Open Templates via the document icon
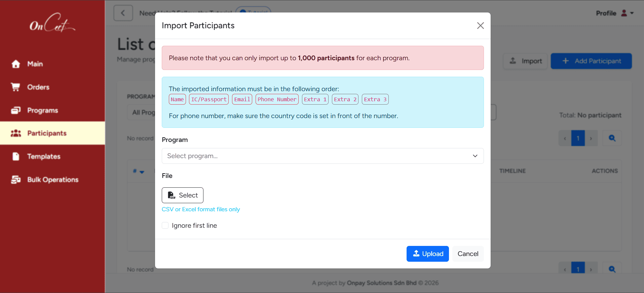The height and width of the screenshot is (293, 644). 16,156
